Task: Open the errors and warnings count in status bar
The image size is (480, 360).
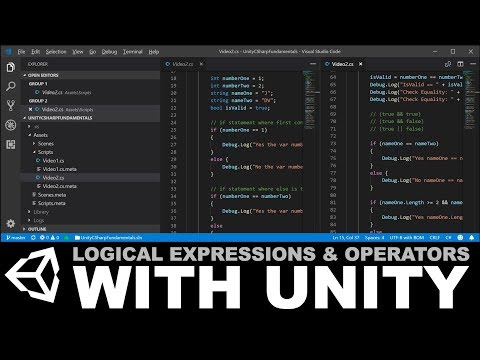Action: (x=49, y=238)
